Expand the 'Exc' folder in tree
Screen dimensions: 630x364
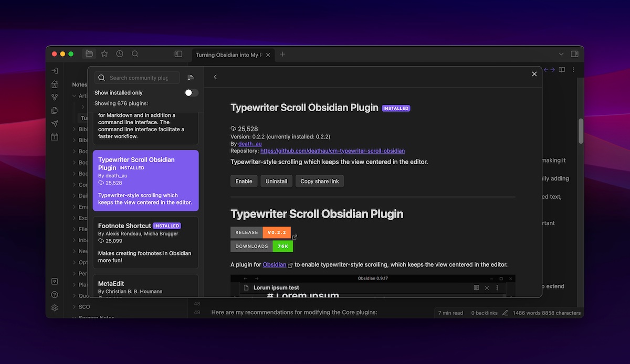pyautogui.click(x=74, y=218)
